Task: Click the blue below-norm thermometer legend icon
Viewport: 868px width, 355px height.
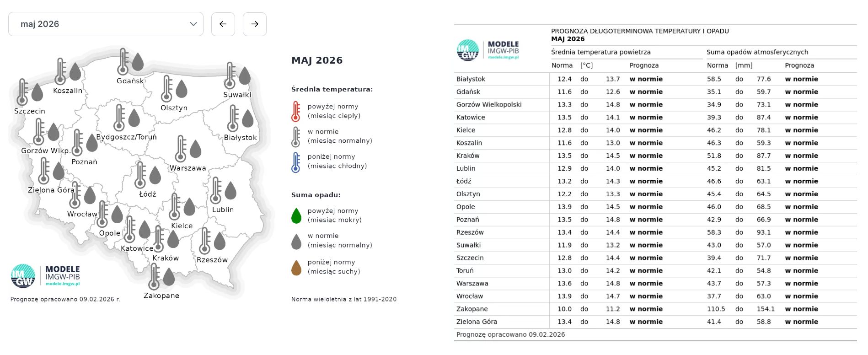Action: pos(296,162)
